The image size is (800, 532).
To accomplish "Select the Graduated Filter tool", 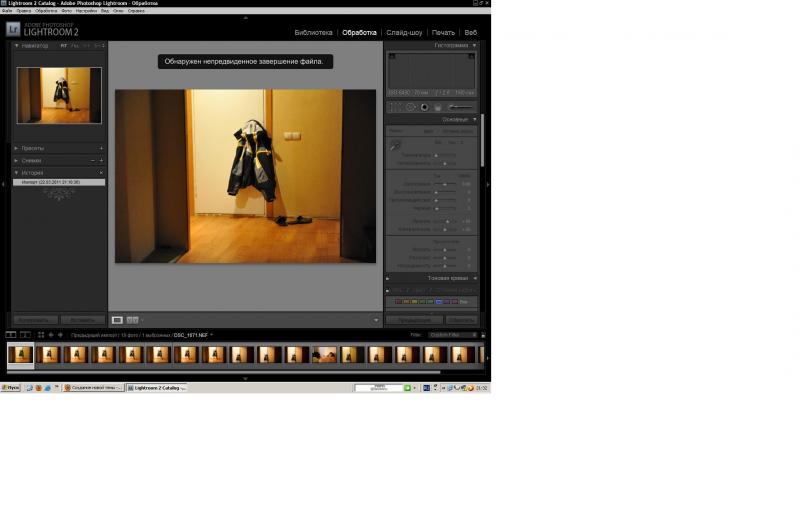I will tap(438, 107).
